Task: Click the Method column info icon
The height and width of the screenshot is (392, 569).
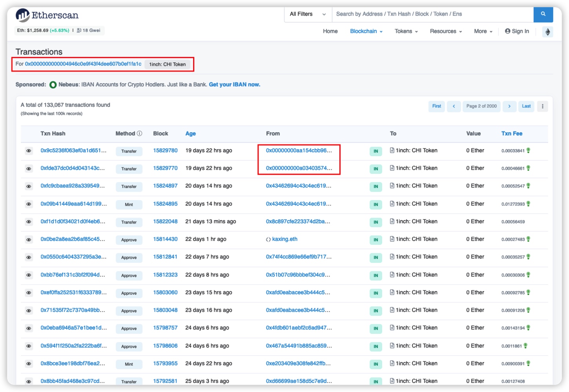Action: [x=139, y=133]
